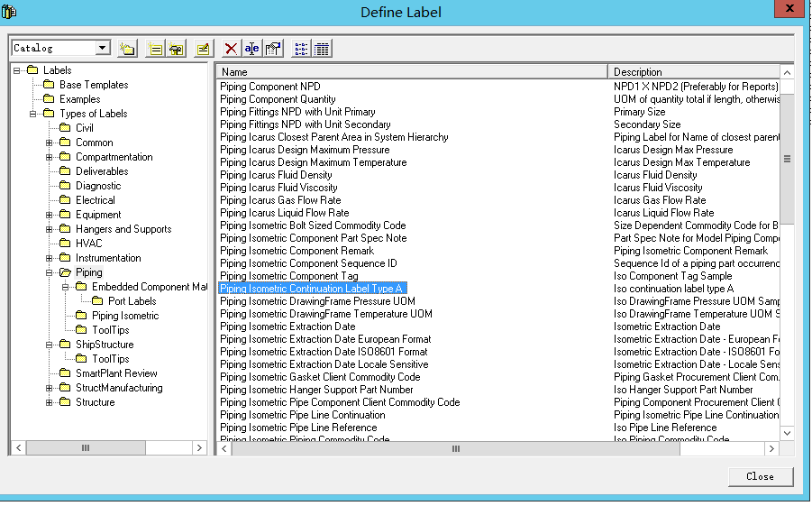The height and width of the screenshot is (506, 812).
Task: Select the Port Labels tree item
Action: click(x=132, y=301)
